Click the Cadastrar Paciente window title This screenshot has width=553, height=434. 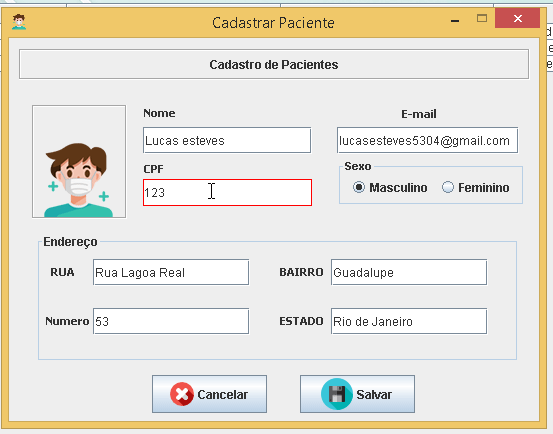coord(273,23)
